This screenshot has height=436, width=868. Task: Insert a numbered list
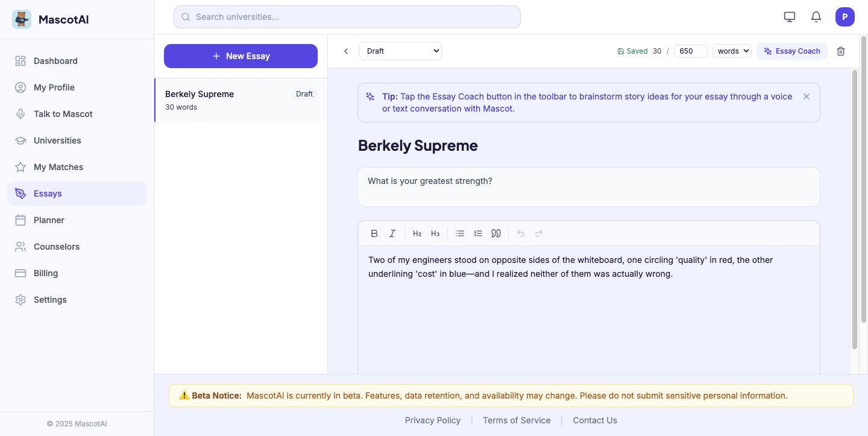(478, 233)
